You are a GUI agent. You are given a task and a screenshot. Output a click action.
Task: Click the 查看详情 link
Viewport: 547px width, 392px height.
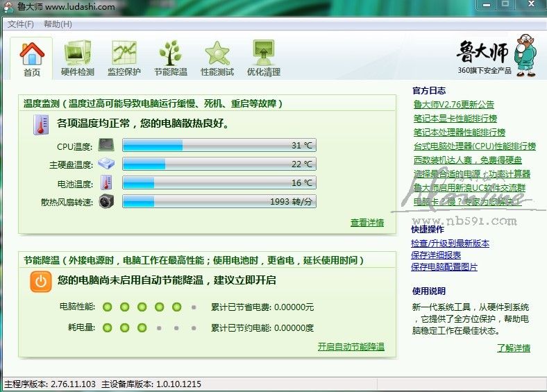367,223
